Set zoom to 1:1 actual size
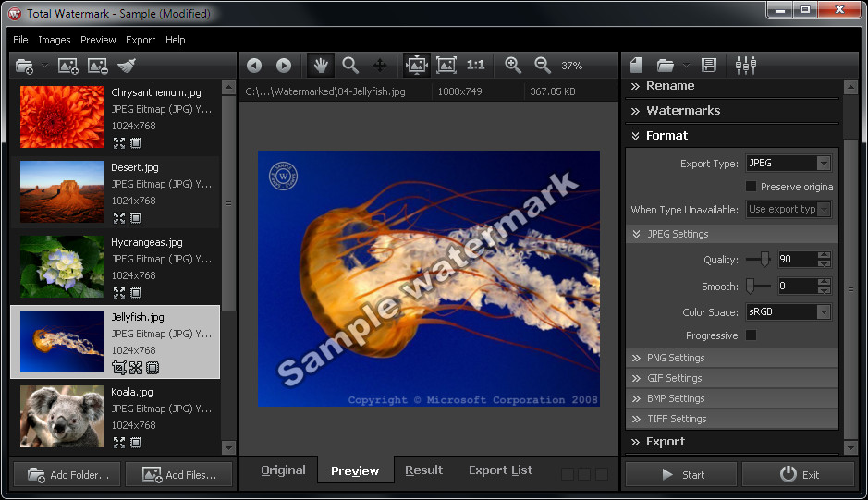The image size is (868, 500). (x=475, y=66)
